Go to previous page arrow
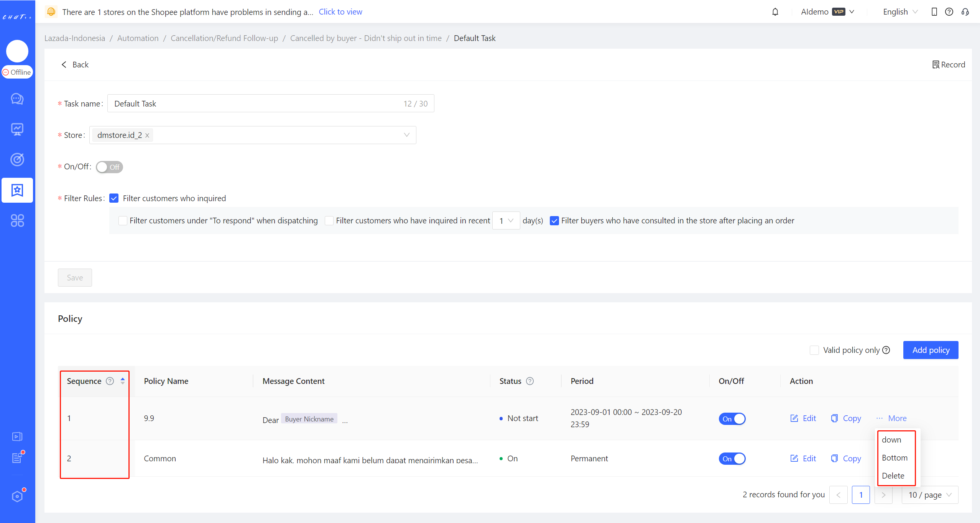The width and height of the screenshot is (980, 523). pyautogui.click(x=839, y=495)
